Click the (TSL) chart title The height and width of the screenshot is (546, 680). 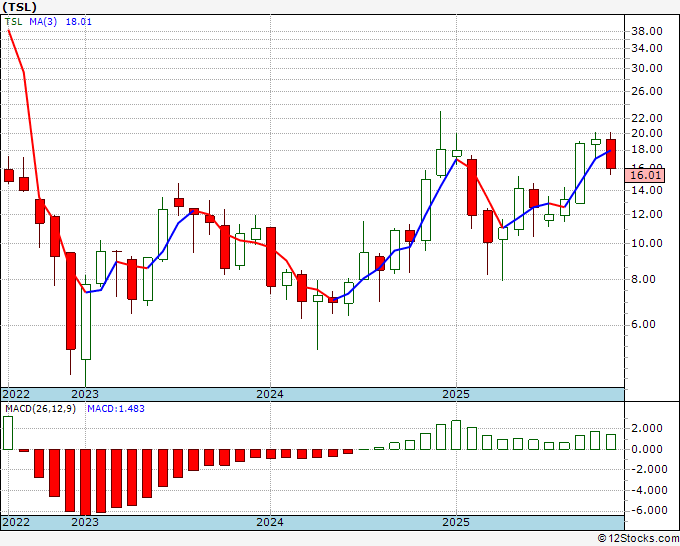19,7
